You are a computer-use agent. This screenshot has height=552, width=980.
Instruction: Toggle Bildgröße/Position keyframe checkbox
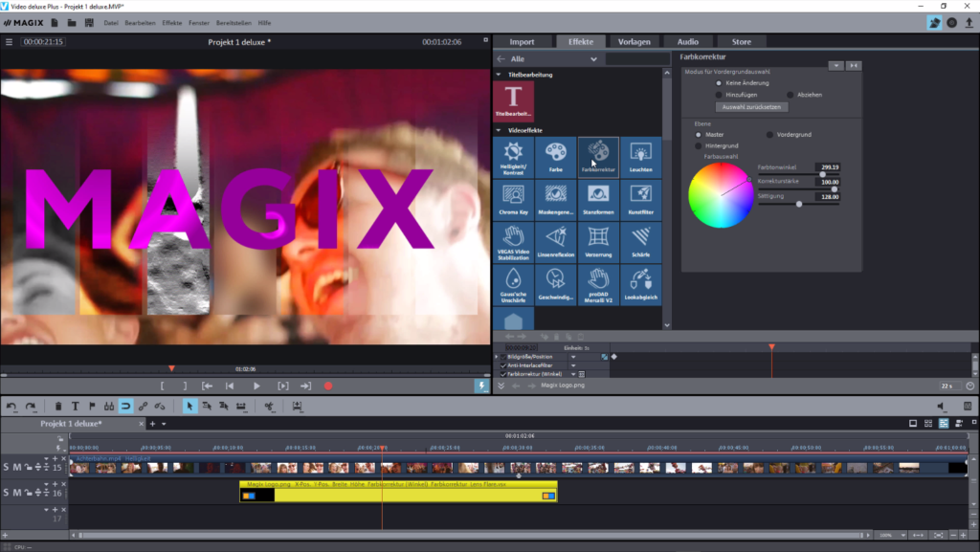[x=503, y=357]
